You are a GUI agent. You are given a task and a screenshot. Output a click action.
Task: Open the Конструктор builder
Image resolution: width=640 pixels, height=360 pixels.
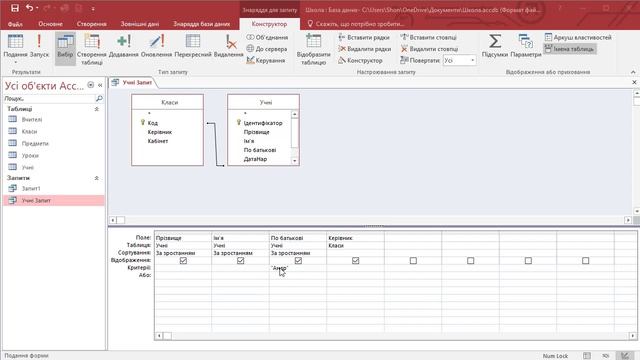[x=360, y=60]
